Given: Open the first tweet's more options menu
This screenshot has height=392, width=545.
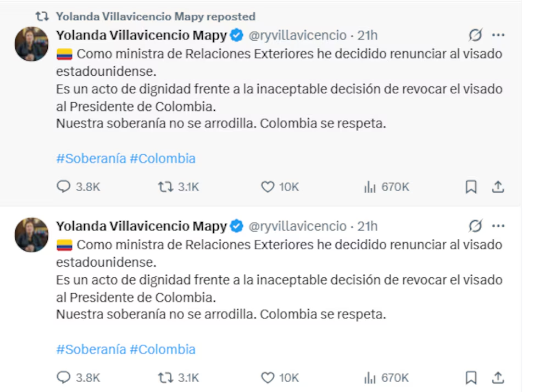Looking at the screenshot, I should click(x=498, y=36).
